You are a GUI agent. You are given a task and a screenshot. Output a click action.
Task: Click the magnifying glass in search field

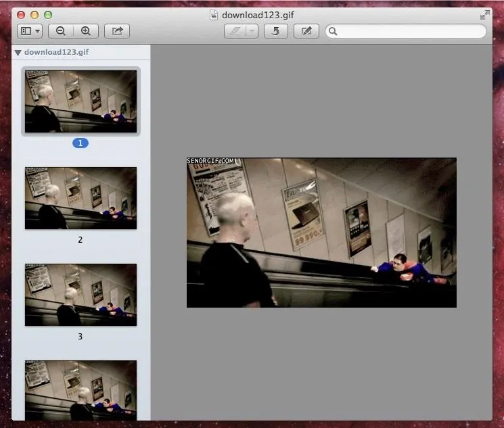coord(333,31)
